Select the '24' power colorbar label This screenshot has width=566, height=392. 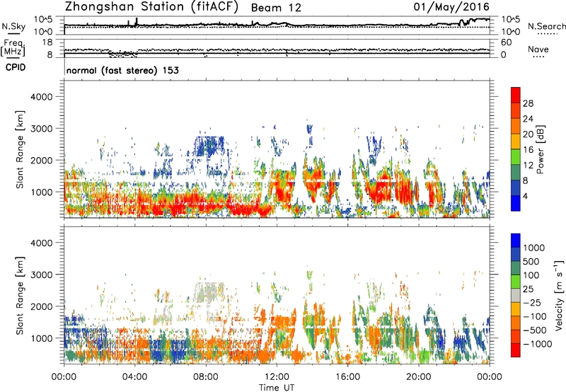[528, 119]
